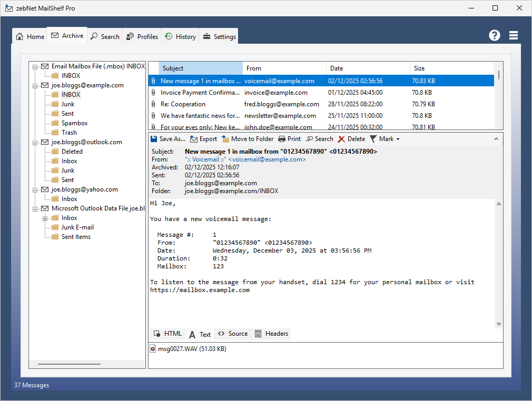Viewport: 532px width, 401px height.
Task: Click the Move to Folder icon
Action: (x=225, y=139)
